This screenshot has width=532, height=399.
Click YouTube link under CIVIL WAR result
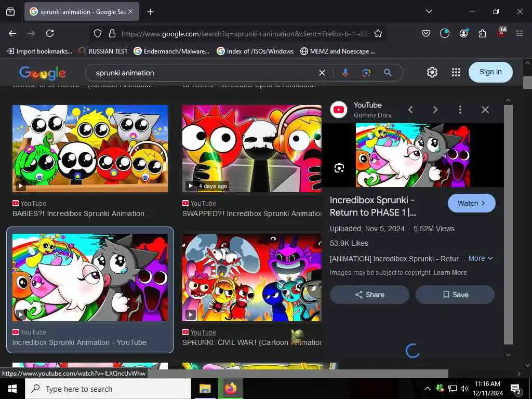(x=203, y=332)
